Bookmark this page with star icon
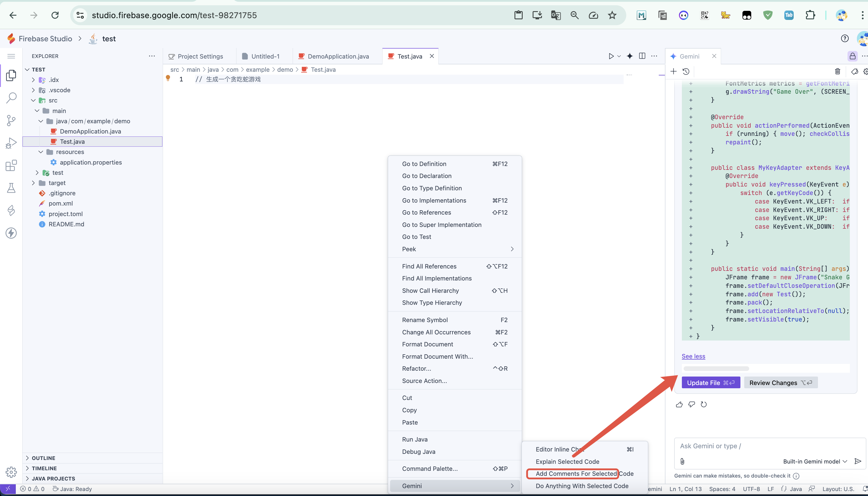 pos(612,15)
